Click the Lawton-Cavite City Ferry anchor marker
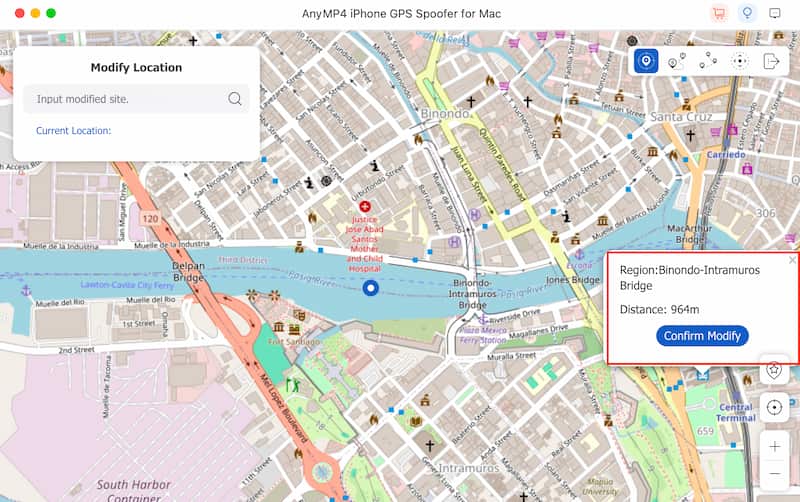 click(x=27, y=290)
